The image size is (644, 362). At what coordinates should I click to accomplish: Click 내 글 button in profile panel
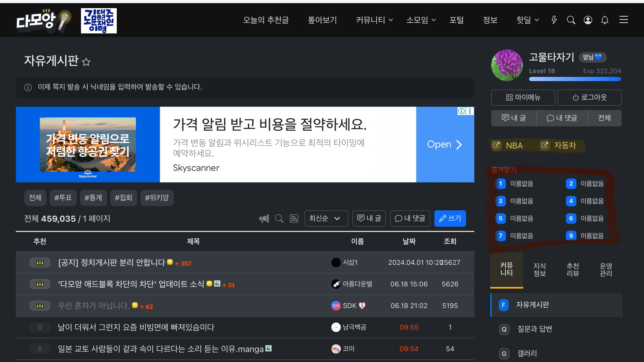(x=514, y=118)
